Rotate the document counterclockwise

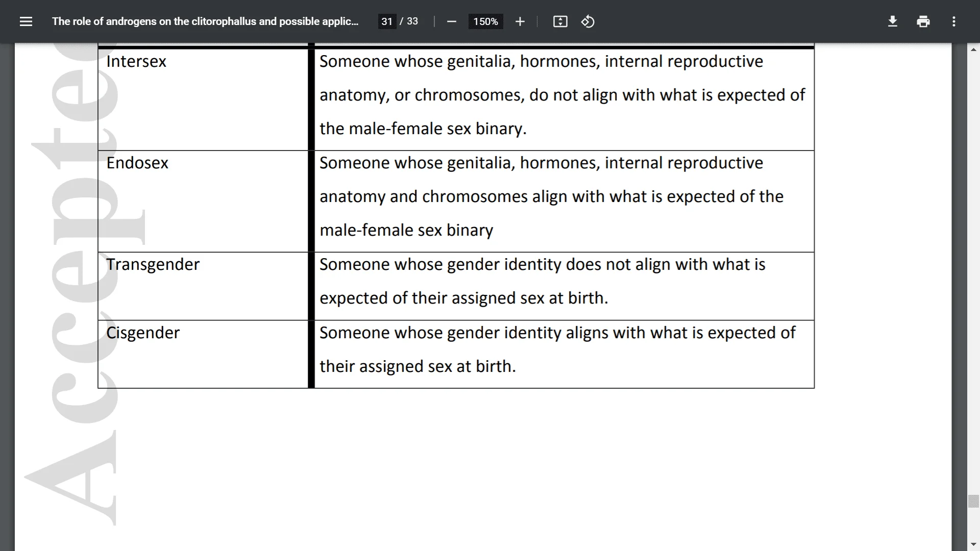pyautogui.click(x=587, y=21)
